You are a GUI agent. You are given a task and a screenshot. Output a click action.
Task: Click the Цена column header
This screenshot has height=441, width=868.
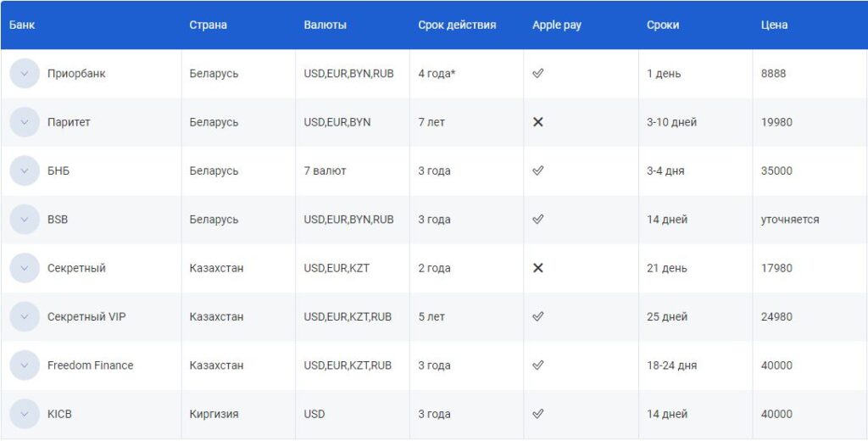(774, 25)
